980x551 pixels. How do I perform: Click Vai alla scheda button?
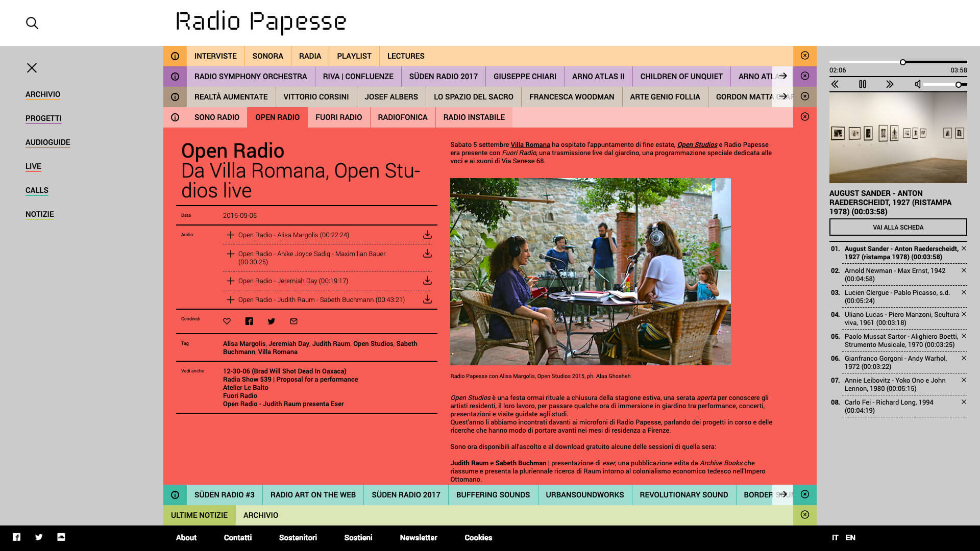click(898, 227)
